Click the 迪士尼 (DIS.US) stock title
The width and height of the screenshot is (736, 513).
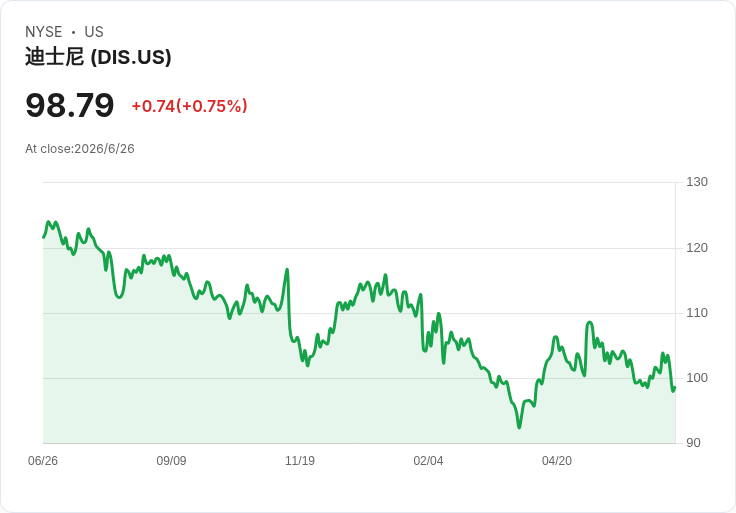[x=98, y=57]
